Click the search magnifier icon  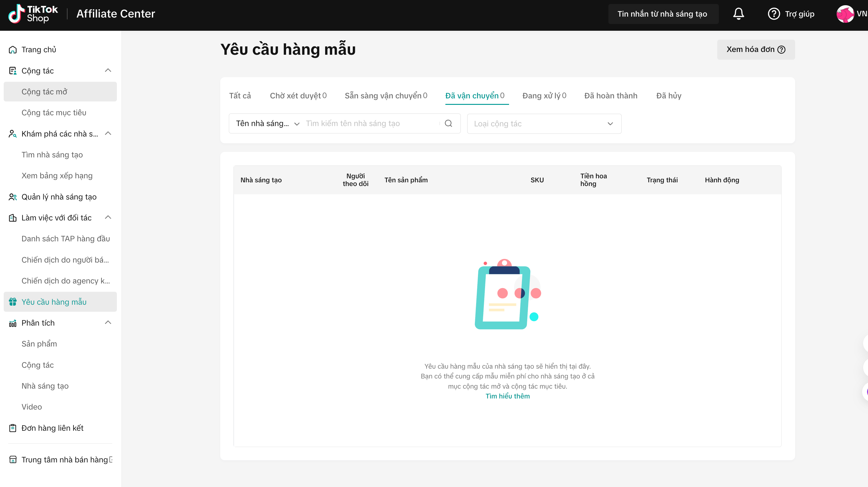(448, 123)
